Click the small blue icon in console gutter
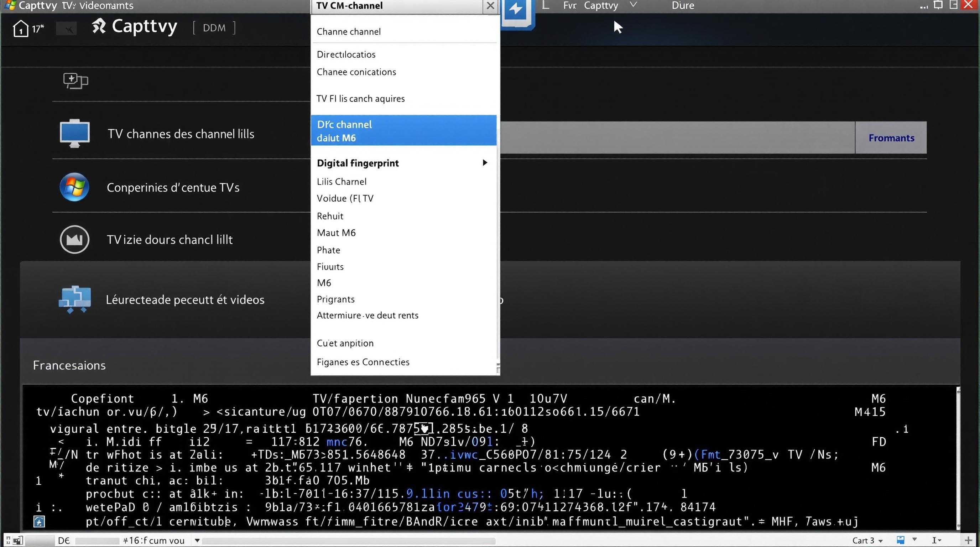 (x=39, y=521)
